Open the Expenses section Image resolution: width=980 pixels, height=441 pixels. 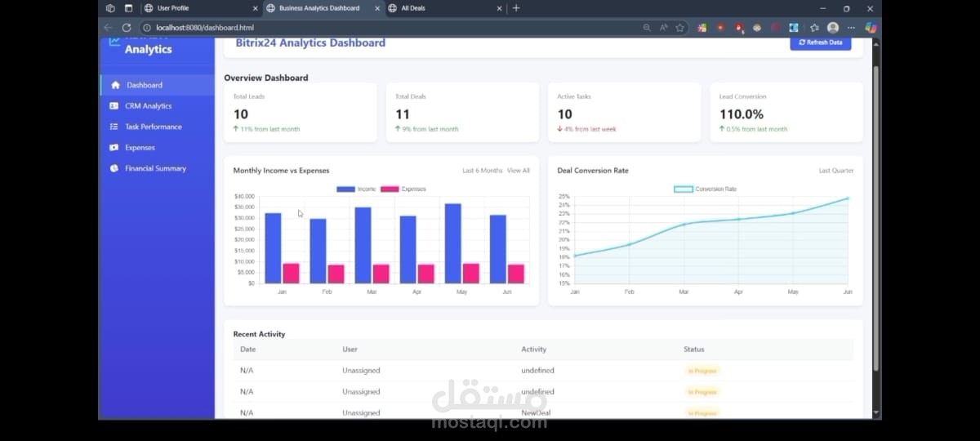[157, 148]
